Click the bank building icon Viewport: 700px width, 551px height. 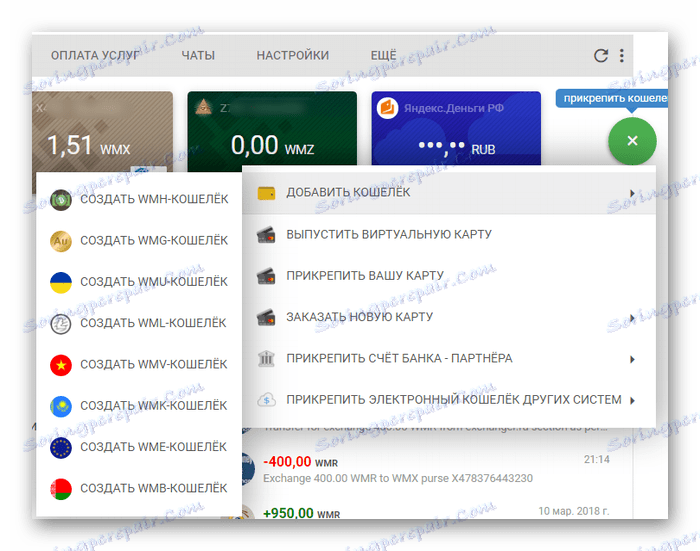[266, 359]
